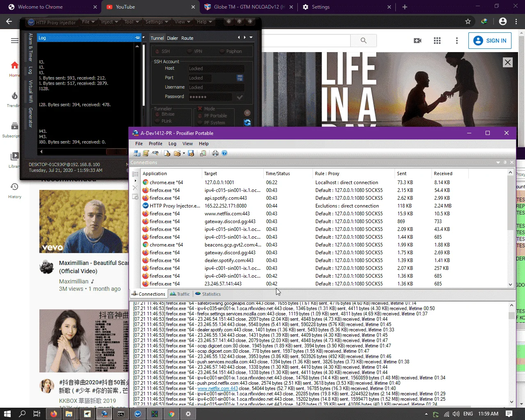Select PF Portable mode radio
The width and height of the screenshot is (525, 420).
212,116
